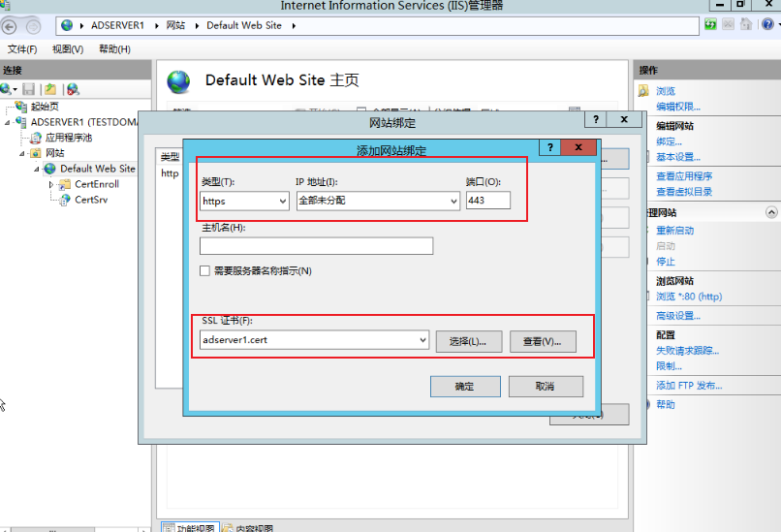Select 应用程序池 in the connections tree
Image resolution: width=781 pixels, height=532 pixels.
(x=68, y=138)
